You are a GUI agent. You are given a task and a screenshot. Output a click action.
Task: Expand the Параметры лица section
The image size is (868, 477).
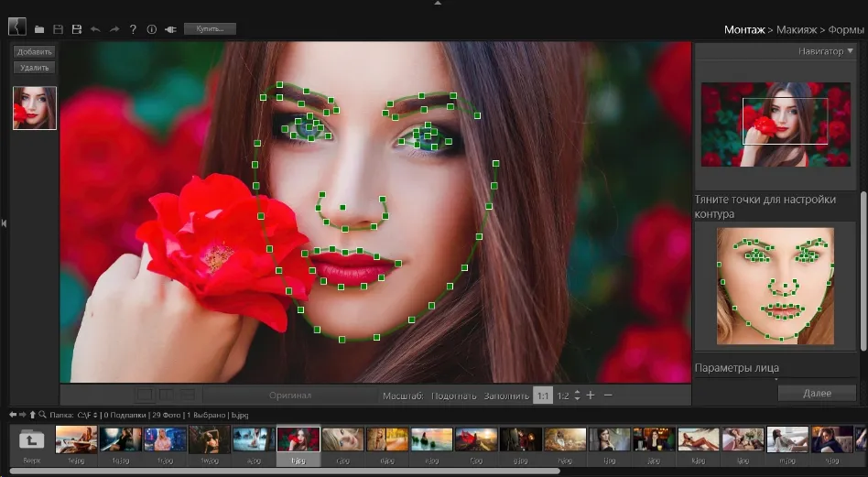pos(737,367)
